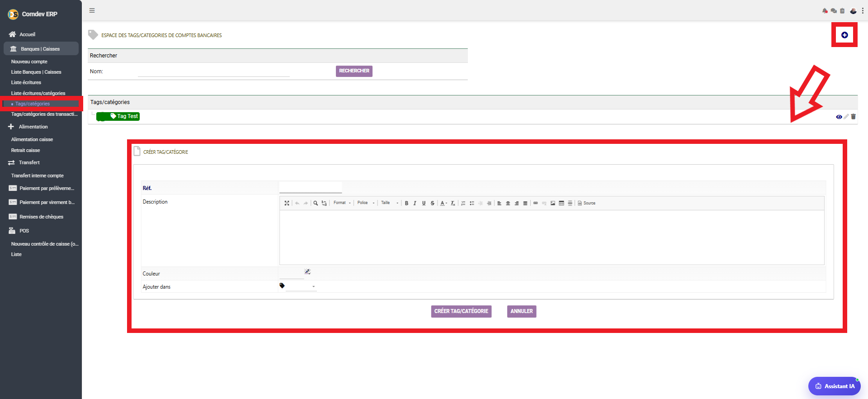Toggle strikethrough formatting in editor
This screenshot has height=399, width=868.
[432, 203]
